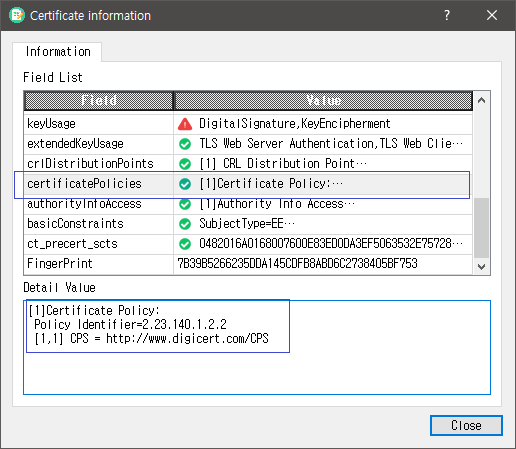Click scrollbar up arrow in Field List
The width and height of the screenshot is (516, 449).
tap(481, 100)
